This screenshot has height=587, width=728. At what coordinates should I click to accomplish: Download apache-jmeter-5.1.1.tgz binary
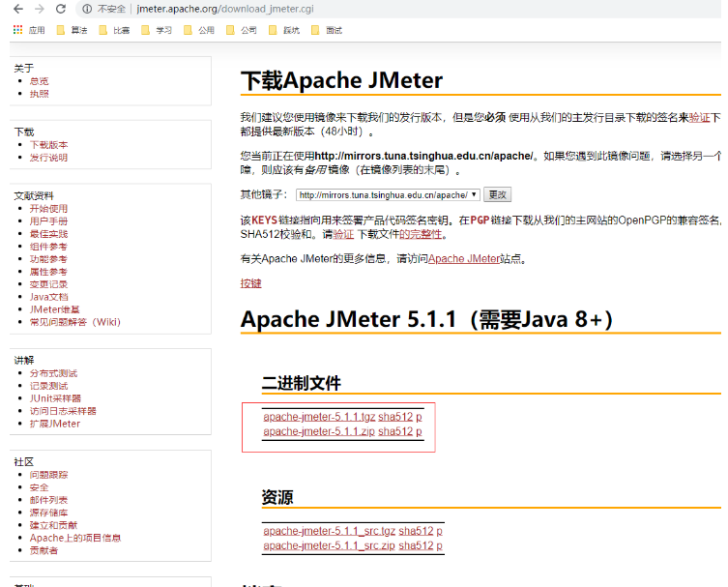(319, 417)
